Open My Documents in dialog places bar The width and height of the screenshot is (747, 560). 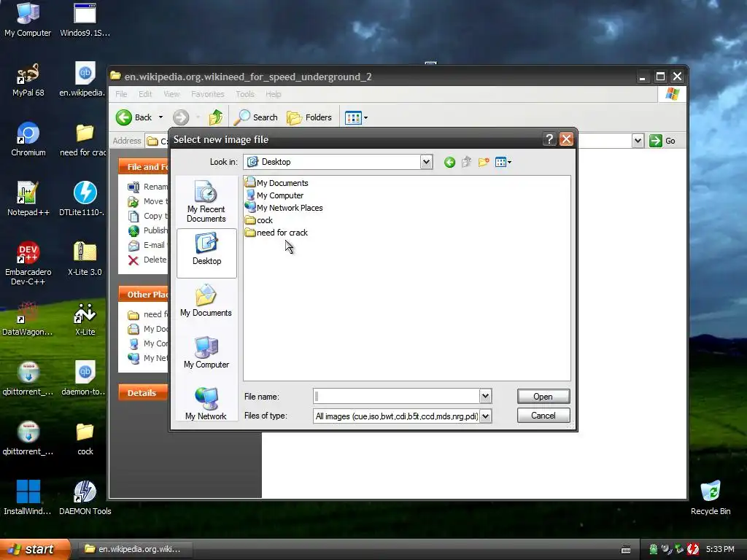[x=206, y=301]
